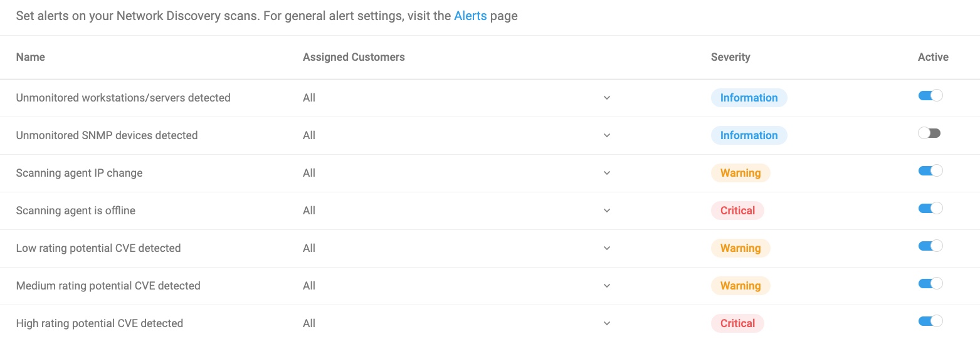This screenshot has width=980, height=339.
Task: Open customers dropdown for Scanning agent is offline
Action: click(607, 211)
